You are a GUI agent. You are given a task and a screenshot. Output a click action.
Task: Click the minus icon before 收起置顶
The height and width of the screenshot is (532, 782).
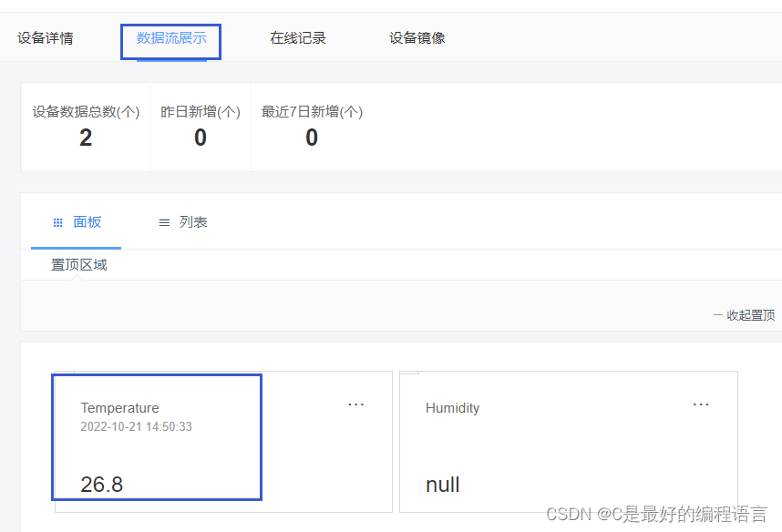click(715, 314)
